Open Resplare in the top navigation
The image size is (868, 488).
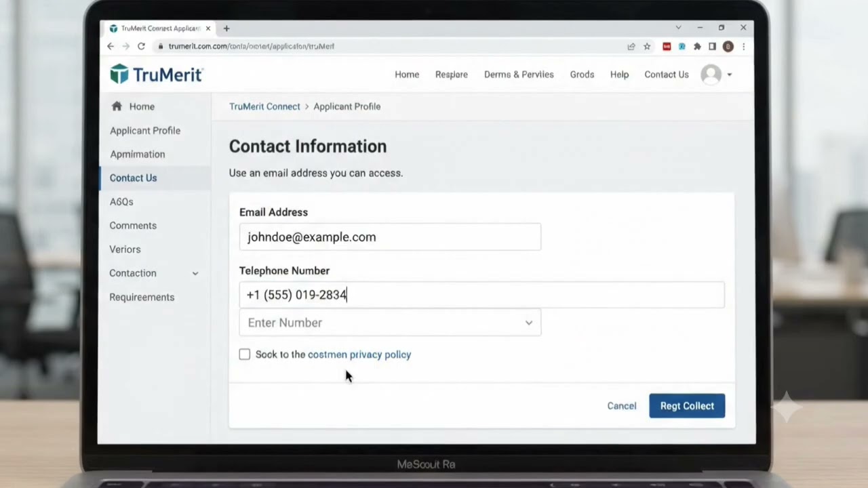(452, 75)
